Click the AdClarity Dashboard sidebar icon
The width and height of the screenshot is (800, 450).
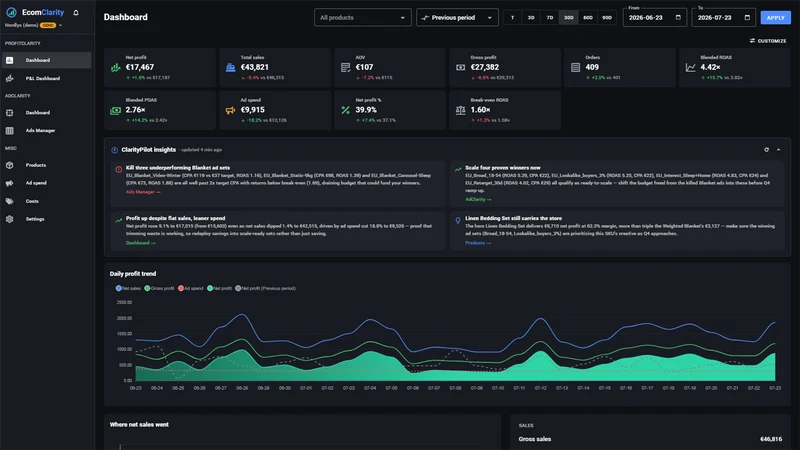click(10, 113)
